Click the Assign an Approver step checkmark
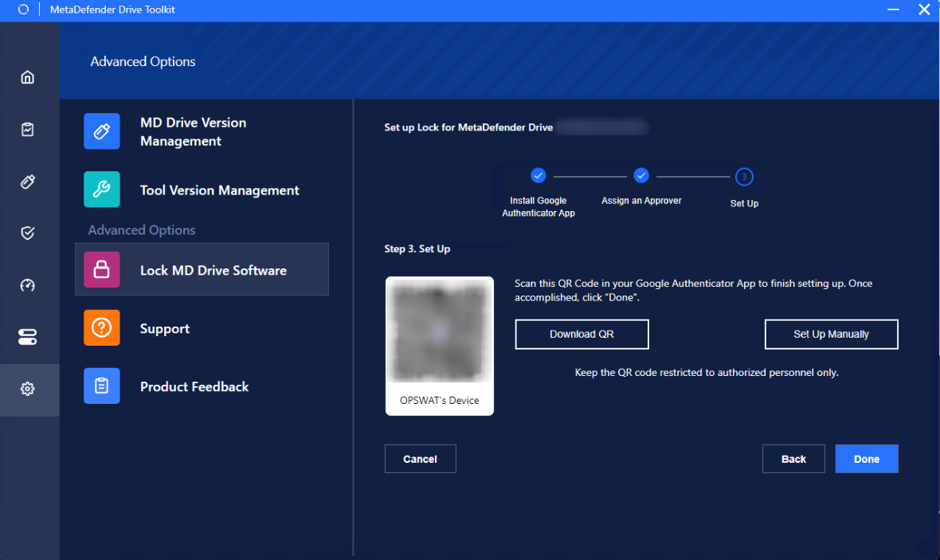 point(641,176)
